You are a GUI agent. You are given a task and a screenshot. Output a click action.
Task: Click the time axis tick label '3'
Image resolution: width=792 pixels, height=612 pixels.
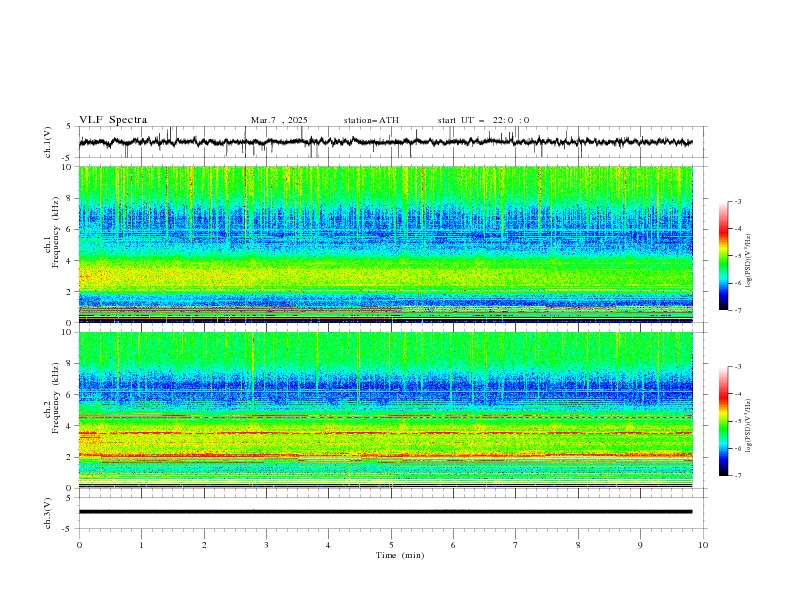coord(266,545)
